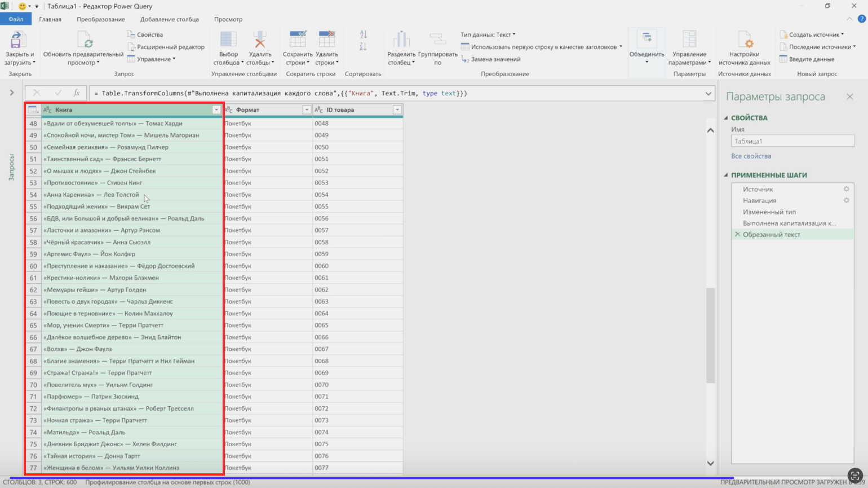
Task: Click Refresh Preview icon in ribbon
Action: (x=85, y=39)
